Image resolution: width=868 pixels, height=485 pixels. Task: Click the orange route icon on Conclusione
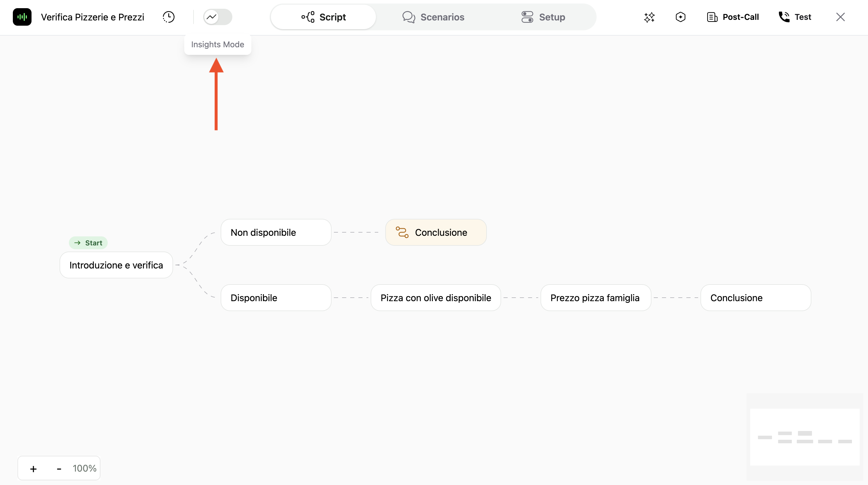point(402,232)
